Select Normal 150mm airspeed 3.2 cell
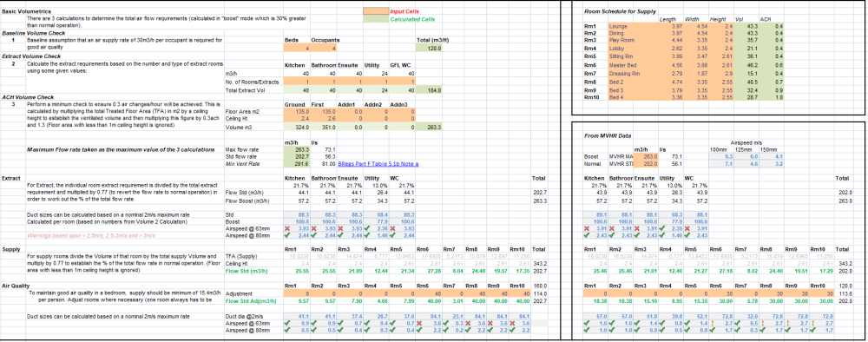 [x=771, y=164]
